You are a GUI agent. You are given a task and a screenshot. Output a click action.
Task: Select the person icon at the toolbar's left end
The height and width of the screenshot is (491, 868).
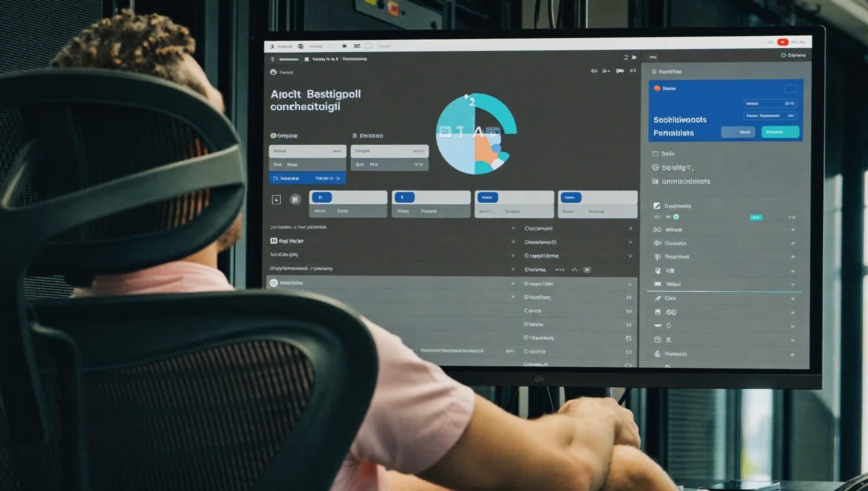coord(272,46)
